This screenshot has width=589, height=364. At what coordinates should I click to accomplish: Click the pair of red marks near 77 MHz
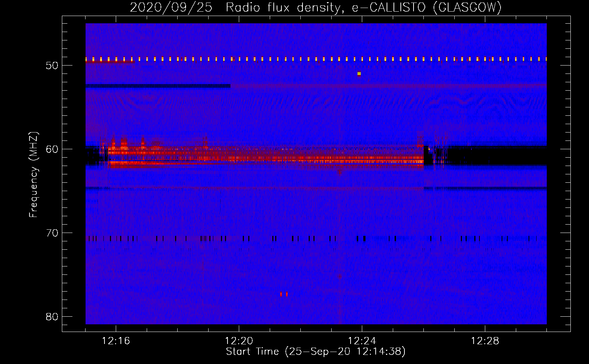coord(284,294)
